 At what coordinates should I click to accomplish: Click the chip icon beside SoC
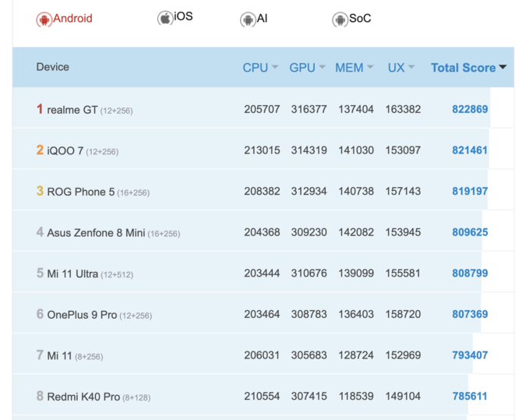(340, 19)
